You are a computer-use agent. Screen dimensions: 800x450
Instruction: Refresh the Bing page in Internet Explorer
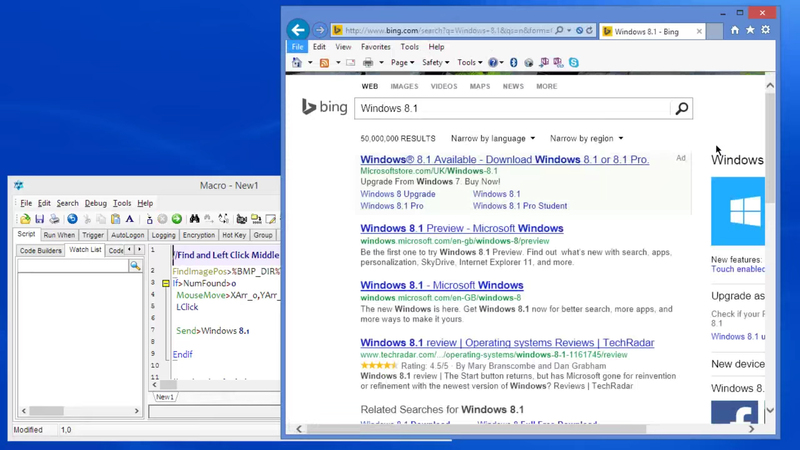click(x=589, y=31)
